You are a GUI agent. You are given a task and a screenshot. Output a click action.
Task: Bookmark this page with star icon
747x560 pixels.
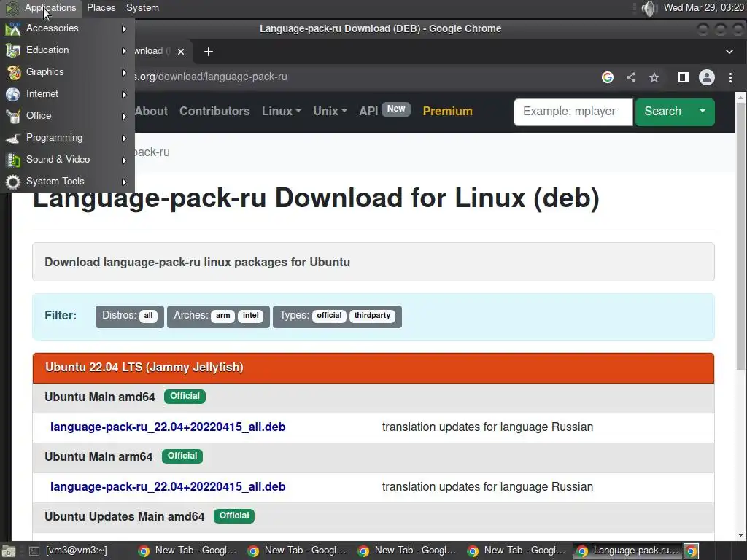[654, 77]
